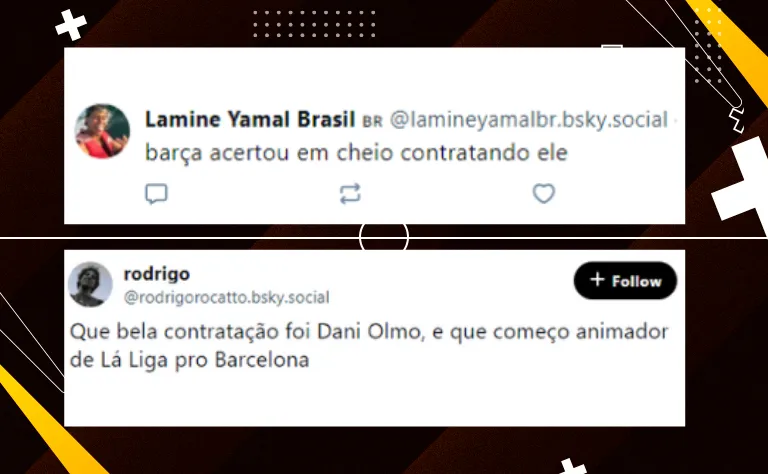Click the dotted grid pattern above posts
The height and width of the screenshot is (474, 768).
(314, 24)
